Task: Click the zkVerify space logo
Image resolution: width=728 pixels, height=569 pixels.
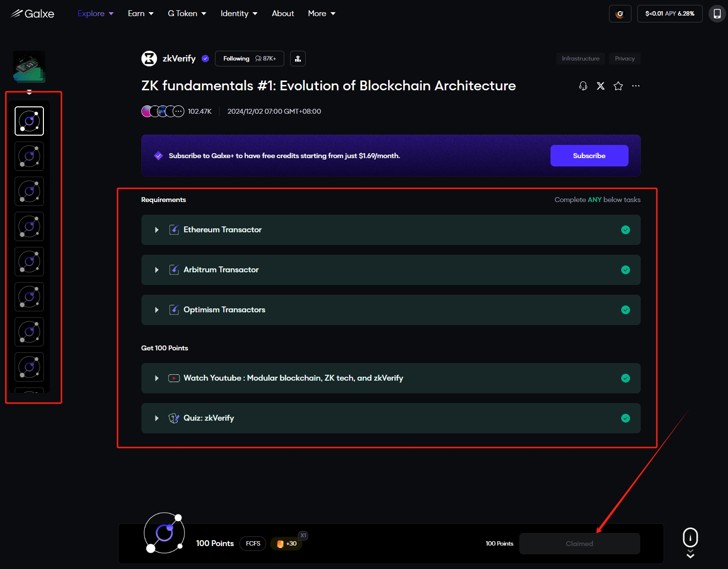Action: (149, 59)
